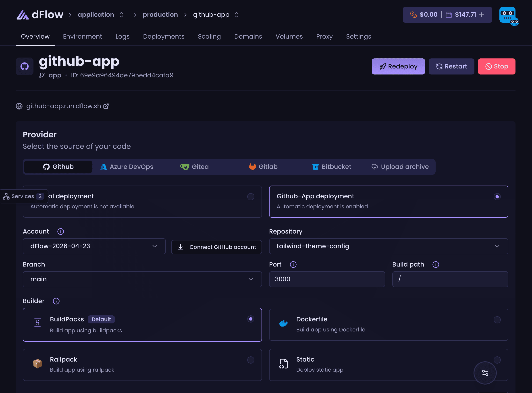Click the Services network icon
This screenshot has height=393, width=532.
[6, 196]
